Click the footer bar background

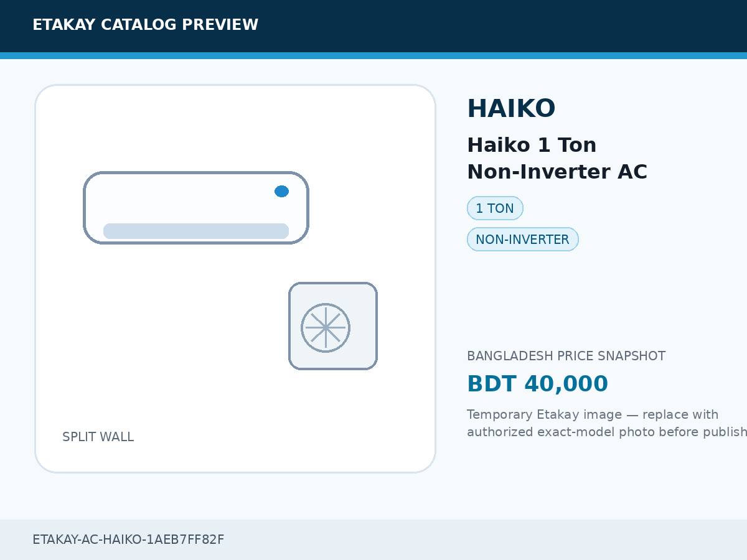(374, 539)
